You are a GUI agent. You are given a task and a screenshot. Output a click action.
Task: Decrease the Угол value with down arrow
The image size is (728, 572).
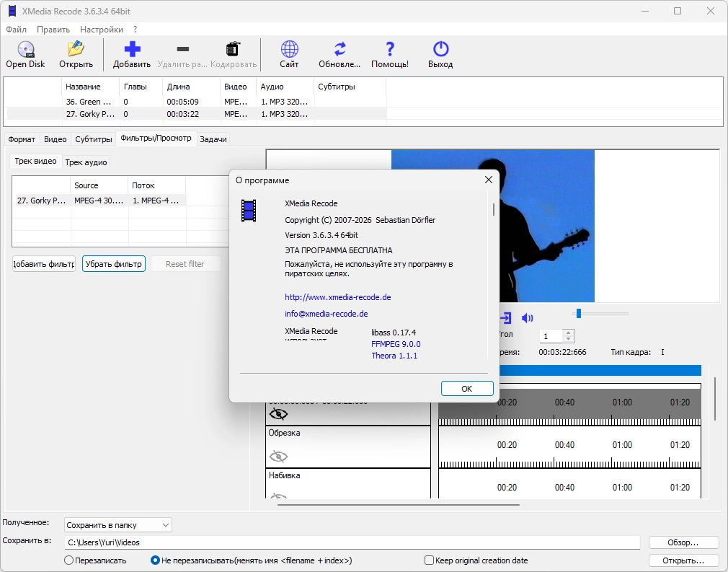[x=568, y=339]
